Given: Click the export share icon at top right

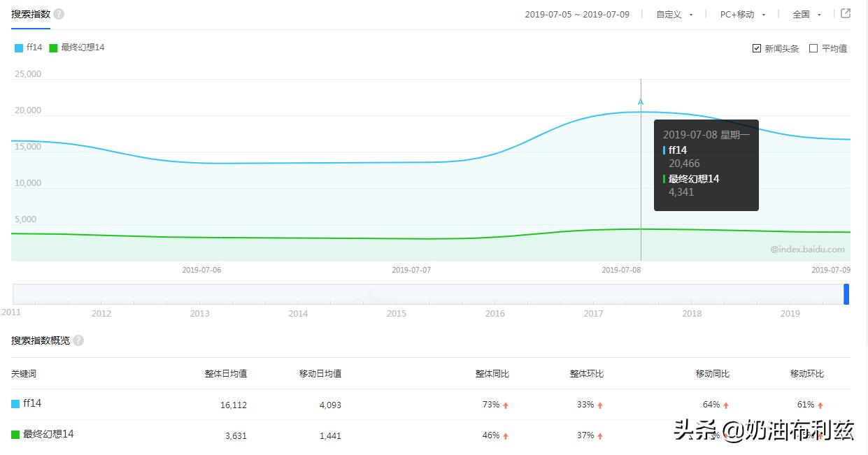Looking at the screenshot, I should [x=846, y=13].
